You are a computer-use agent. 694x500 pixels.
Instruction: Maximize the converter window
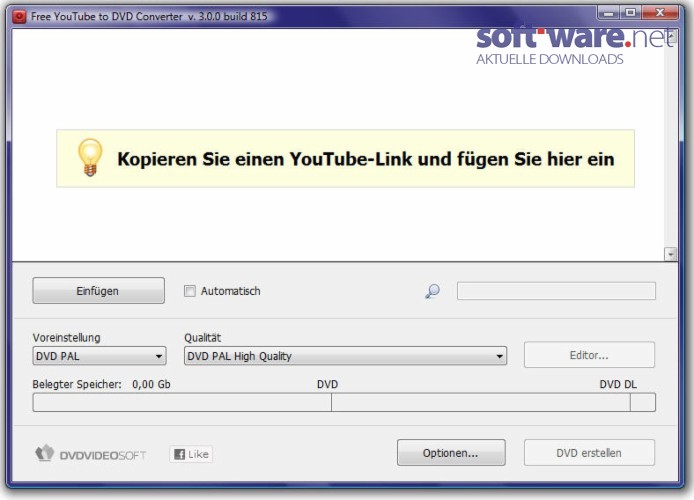[x=631, y=13]
